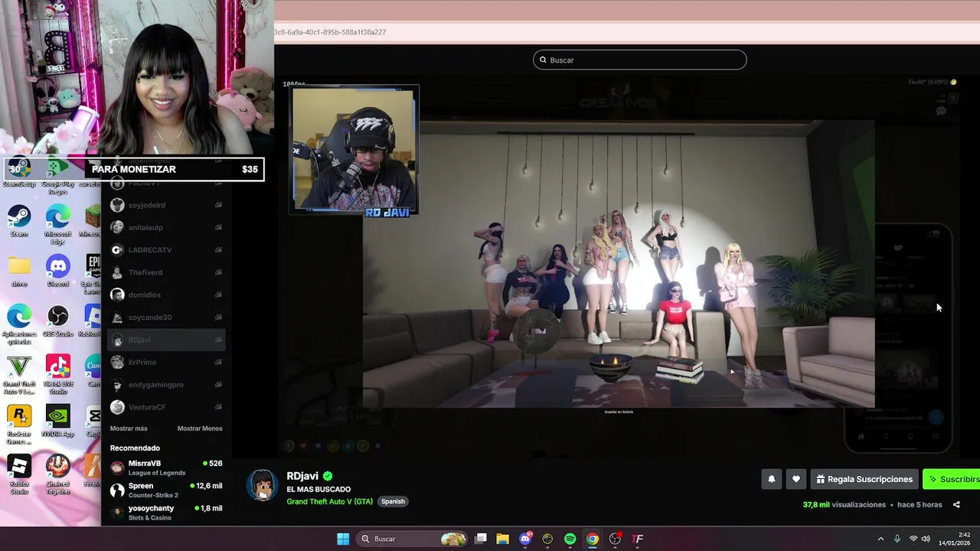Click the RDjavi channel name

pos(302,476)
